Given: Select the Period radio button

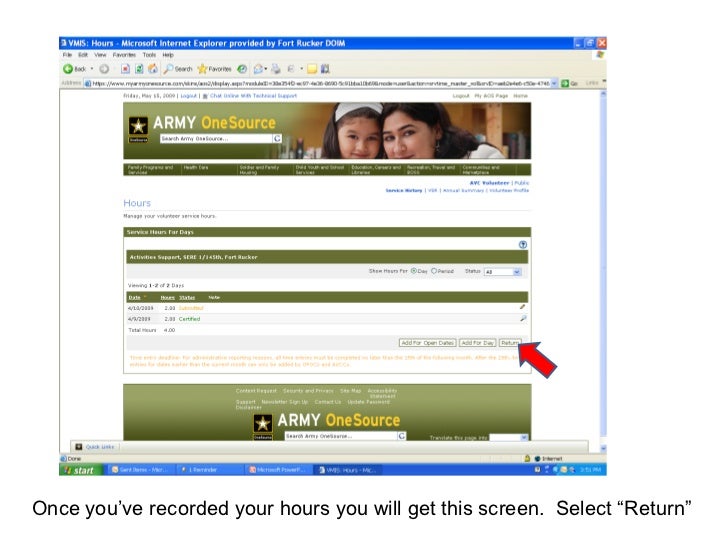Looking at the screenshot, I should (434, 271).
